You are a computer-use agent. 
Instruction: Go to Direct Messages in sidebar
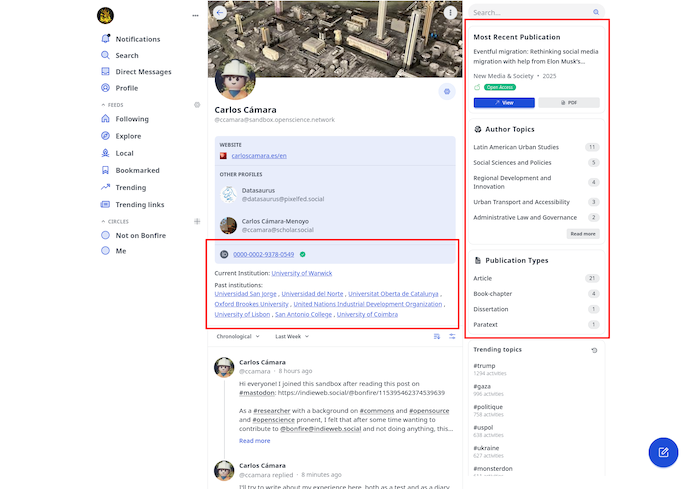(143, 72)
